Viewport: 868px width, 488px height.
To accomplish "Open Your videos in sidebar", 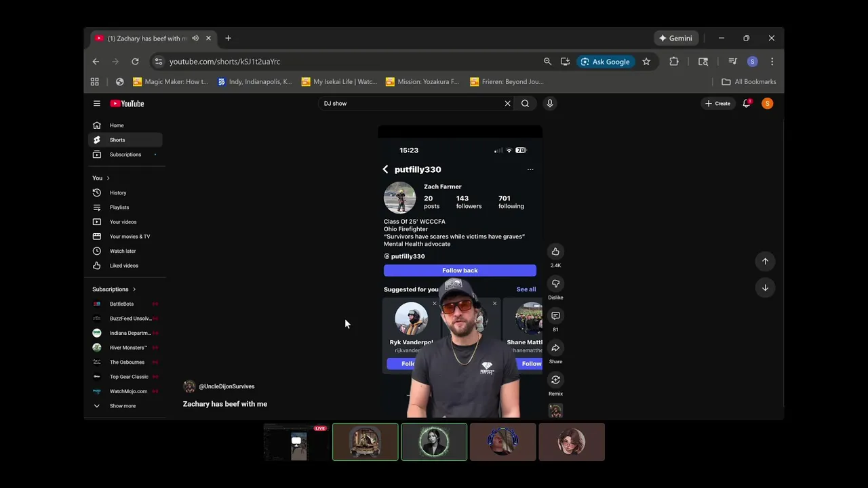I will [x=125, y=222].
